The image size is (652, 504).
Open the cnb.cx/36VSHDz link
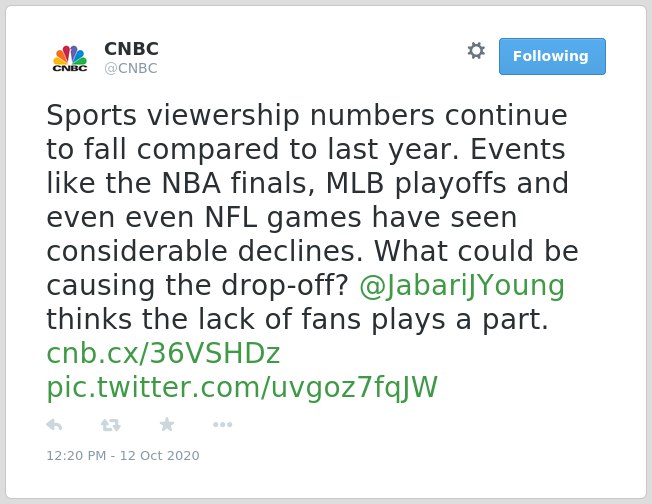[x=163, y=353]
